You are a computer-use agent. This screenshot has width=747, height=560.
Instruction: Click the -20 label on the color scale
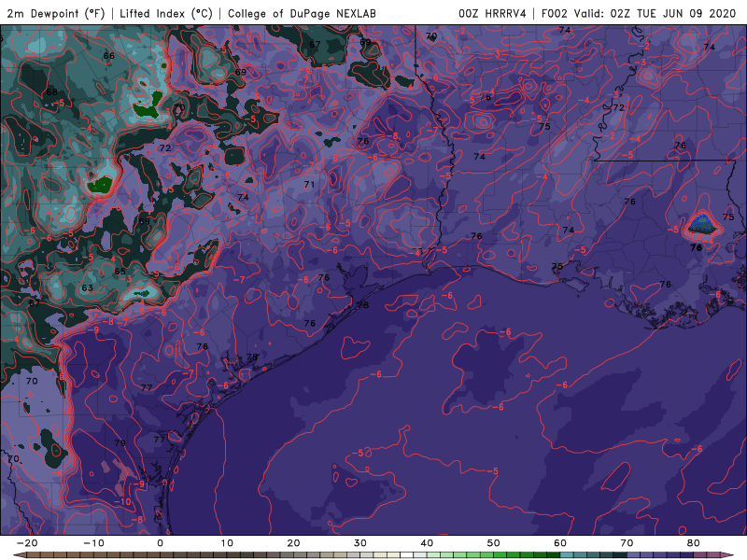27,543
